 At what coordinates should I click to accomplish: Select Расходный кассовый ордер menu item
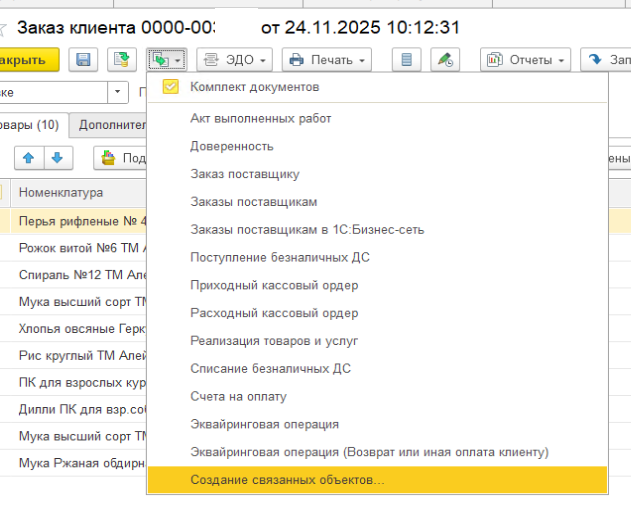(377, 313)
